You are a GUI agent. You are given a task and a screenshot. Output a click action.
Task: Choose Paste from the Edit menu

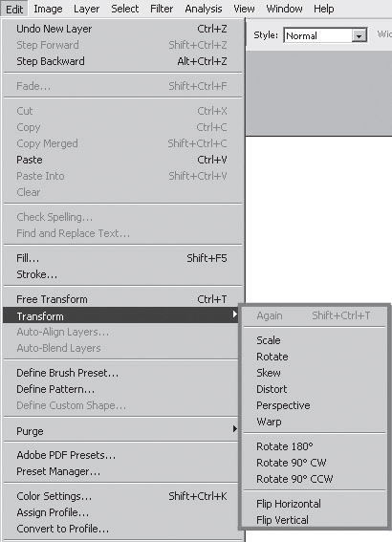[x=122, y=160]
